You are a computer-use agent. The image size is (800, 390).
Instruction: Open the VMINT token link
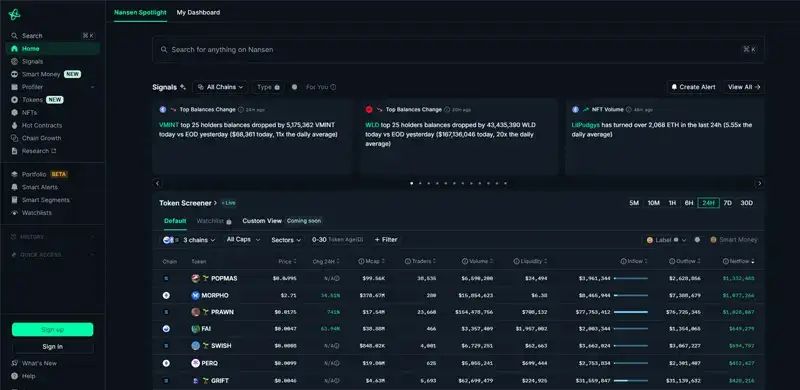(x=168, y=125)
